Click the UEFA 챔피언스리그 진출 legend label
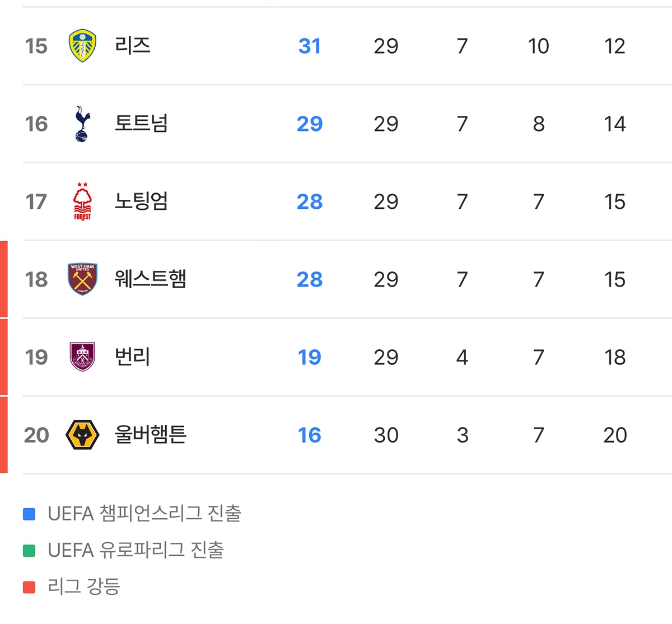This screenshot has width=672, height=624. point(144,513)
